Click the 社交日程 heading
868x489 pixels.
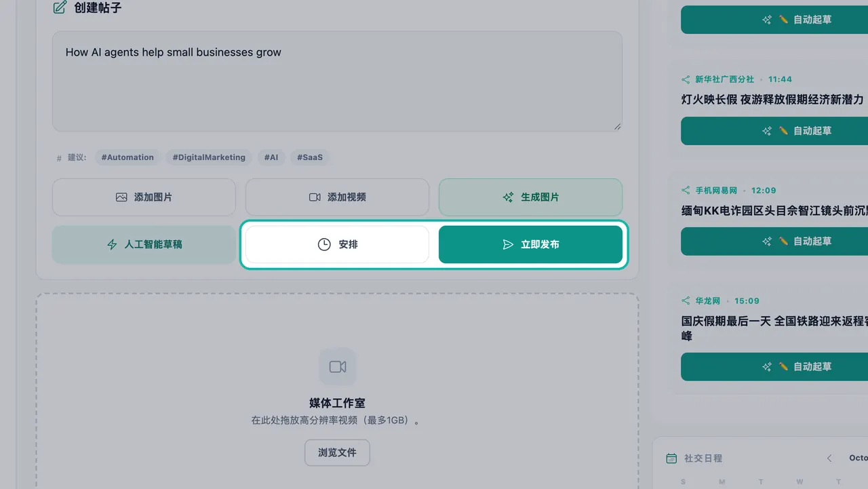point(703,458)
